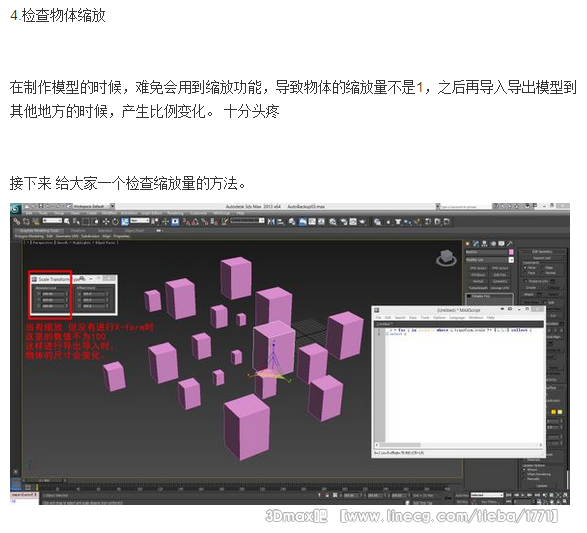
Task: Open Customize in the main menu
Action: pos(198,213)
